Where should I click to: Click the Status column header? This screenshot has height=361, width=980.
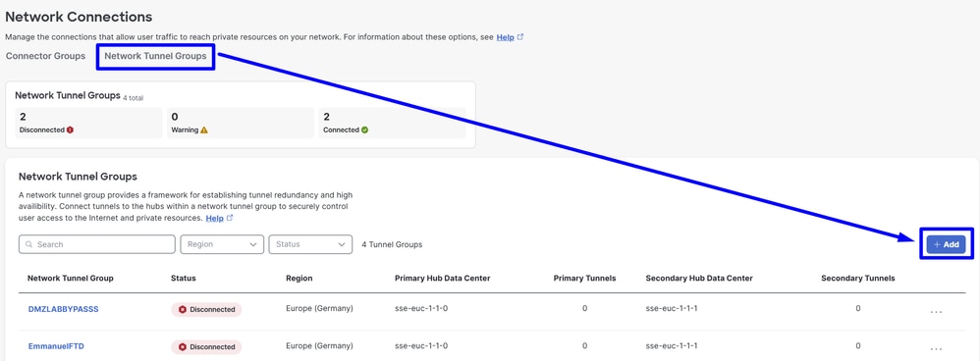click(183, 278)
